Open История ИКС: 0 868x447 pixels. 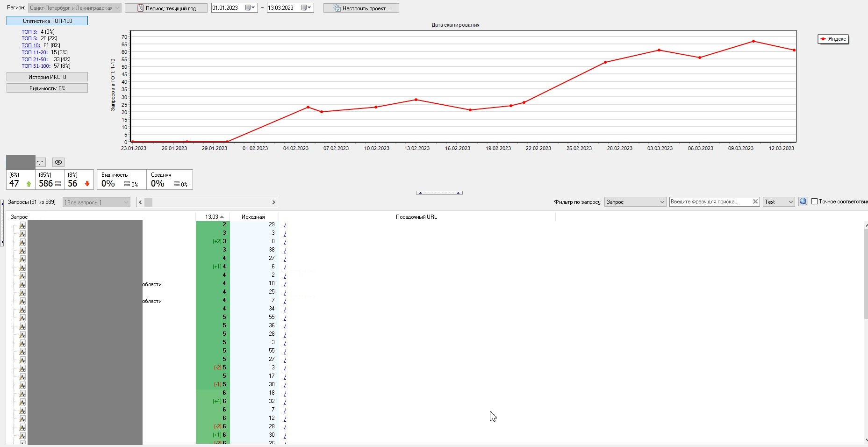[47, 77]
